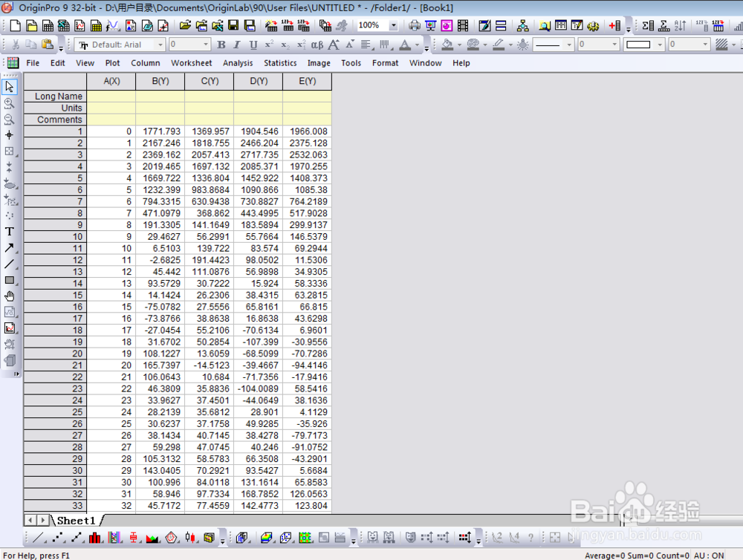The height and width of the screenshot is (560, 743).
Task: Toggle Underline formatting
Action: tap(253, 45)
